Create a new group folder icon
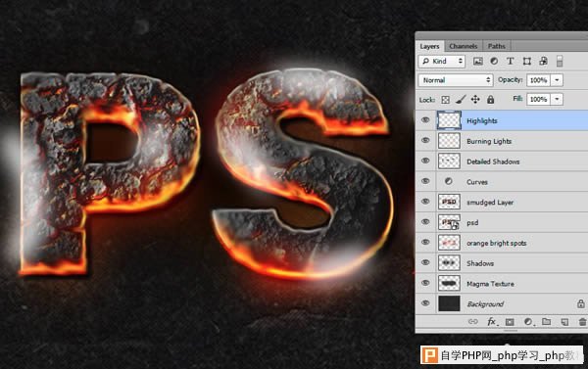Viewport: 588px width, 369px height. (x=547, y=321)
